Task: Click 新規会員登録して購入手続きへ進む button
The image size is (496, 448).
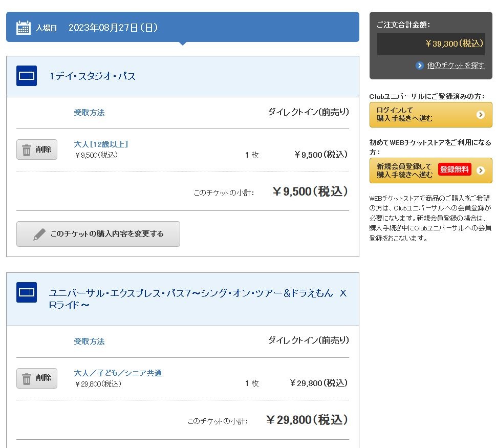Action: 430,170
